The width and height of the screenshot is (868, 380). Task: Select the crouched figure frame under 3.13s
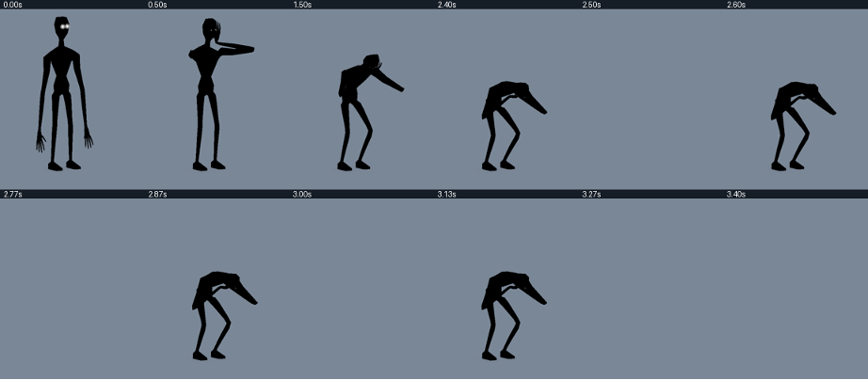coord(514,316)
